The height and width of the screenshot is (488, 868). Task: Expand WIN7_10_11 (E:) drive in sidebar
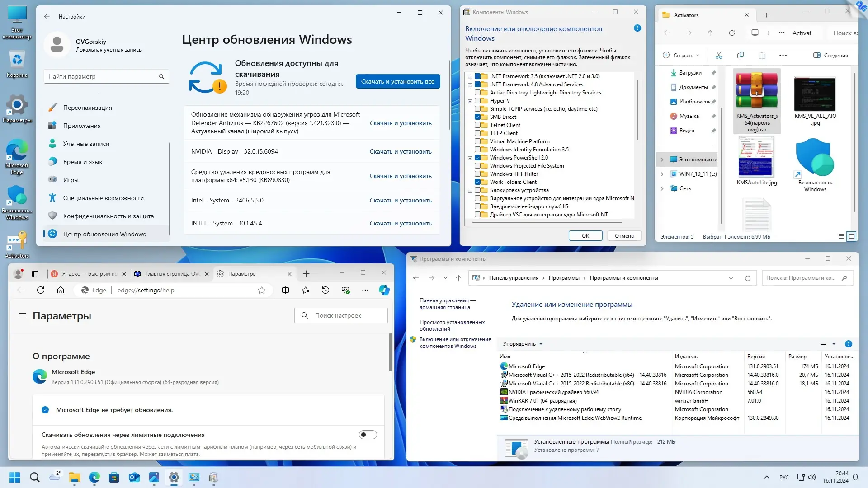[x=662, y=174]
